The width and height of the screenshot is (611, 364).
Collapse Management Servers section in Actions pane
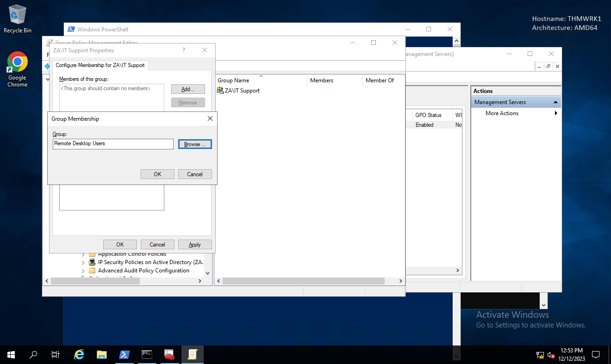(555, 102)
